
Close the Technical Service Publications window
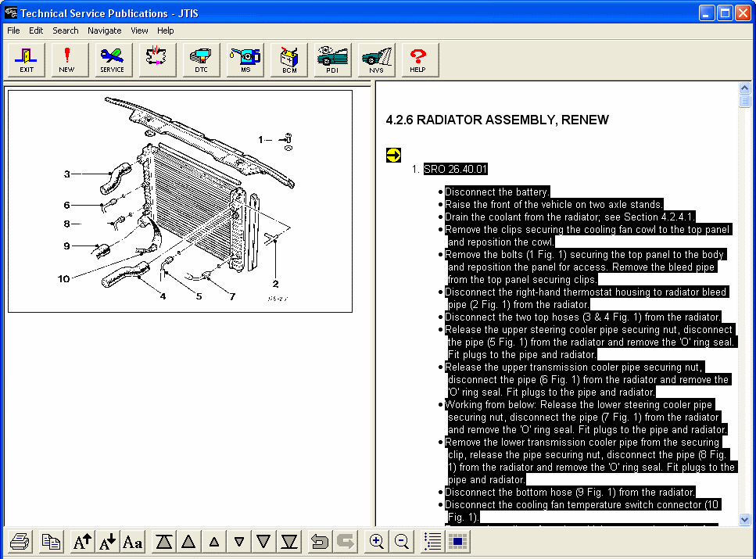(x=743, y=13)
